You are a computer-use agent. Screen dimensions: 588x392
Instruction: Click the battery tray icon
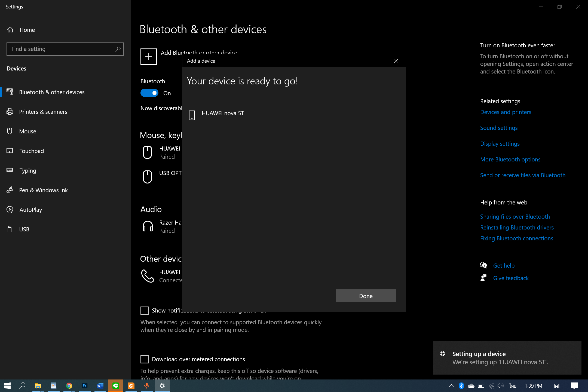[x=481, y=386]
